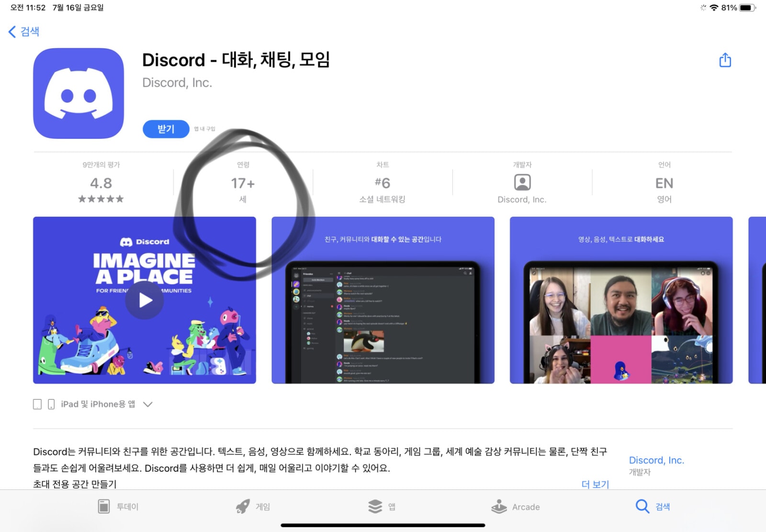This screenshot has width=766, height=532.
Task: Open the 투데이 tab
Action: pyautogui.click(x=118, y=506)
